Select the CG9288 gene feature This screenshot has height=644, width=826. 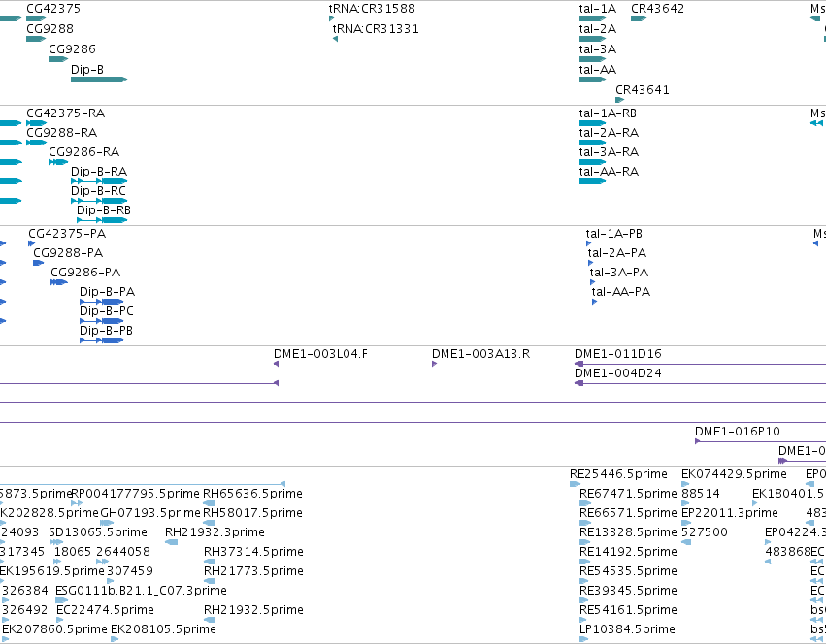tap(36, 39)
